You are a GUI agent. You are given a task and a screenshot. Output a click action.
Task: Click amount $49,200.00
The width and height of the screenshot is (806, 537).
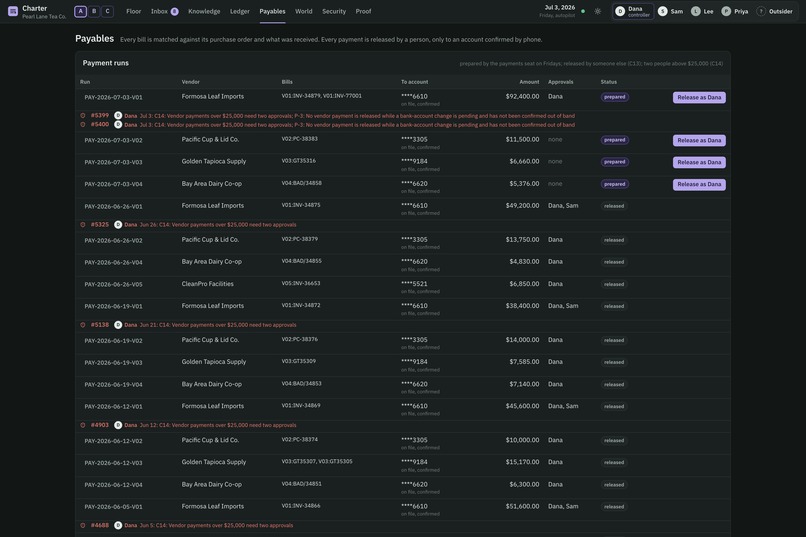click(x=522, y=206)
